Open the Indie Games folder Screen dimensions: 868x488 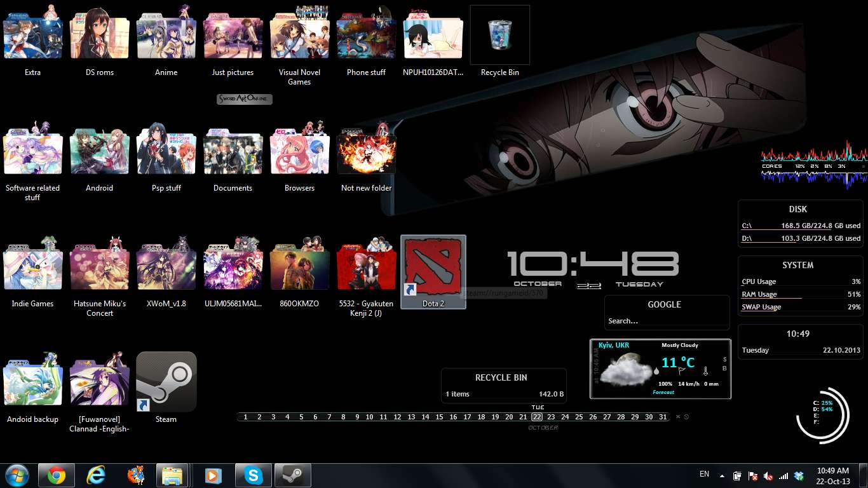(33, 263)
